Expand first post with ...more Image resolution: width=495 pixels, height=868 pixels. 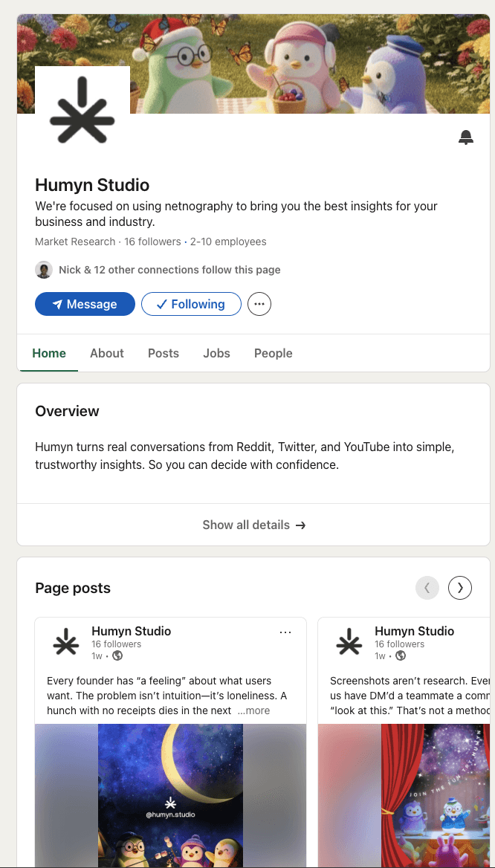tap(253, 710)
